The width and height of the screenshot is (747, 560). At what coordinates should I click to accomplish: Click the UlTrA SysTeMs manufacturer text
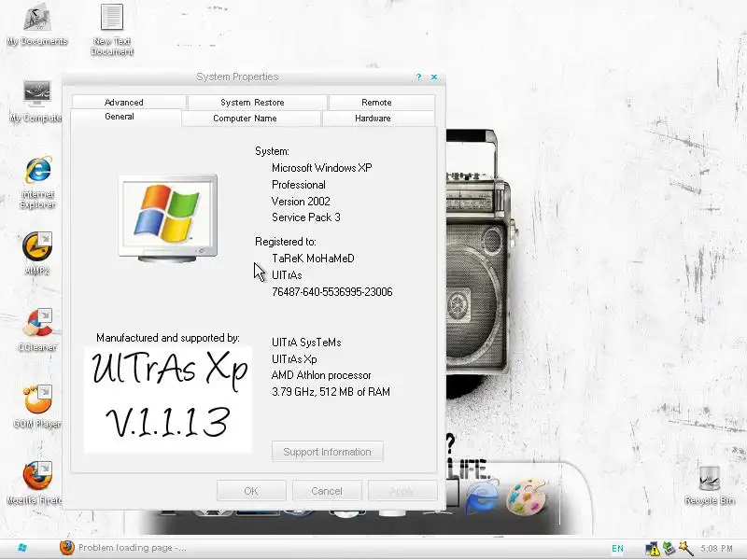[x=306, y=343]
